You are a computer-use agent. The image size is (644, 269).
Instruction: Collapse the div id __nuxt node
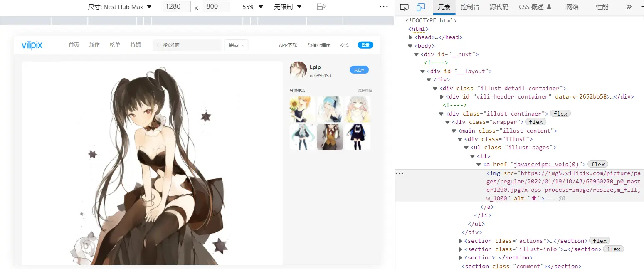(x=417, y=54)
